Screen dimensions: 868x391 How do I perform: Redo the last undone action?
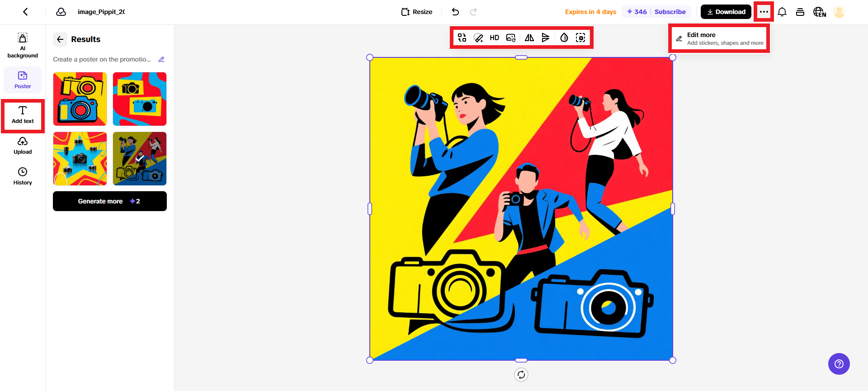(x=473, y=12)
